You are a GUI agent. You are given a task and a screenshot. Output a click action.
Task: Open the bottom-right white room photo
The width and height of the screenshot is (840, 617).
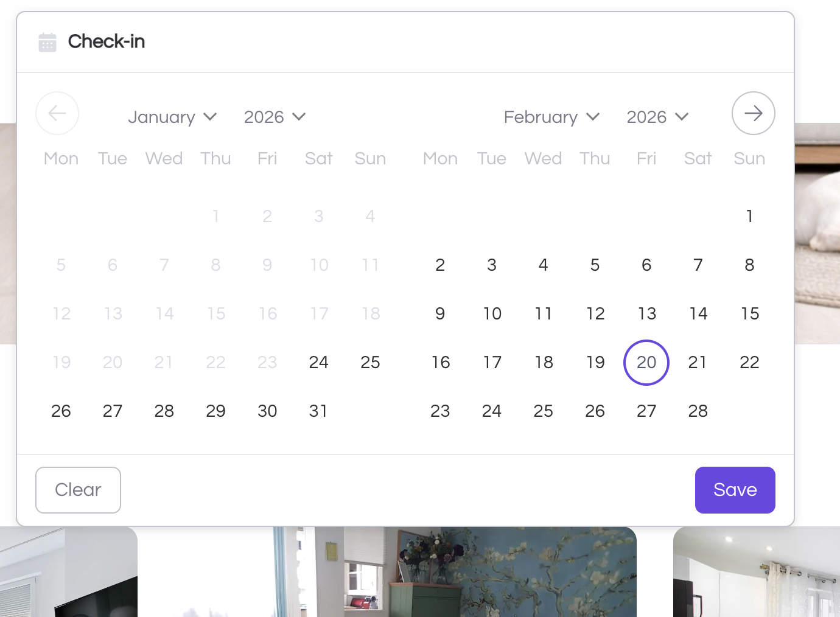[756, 572]
